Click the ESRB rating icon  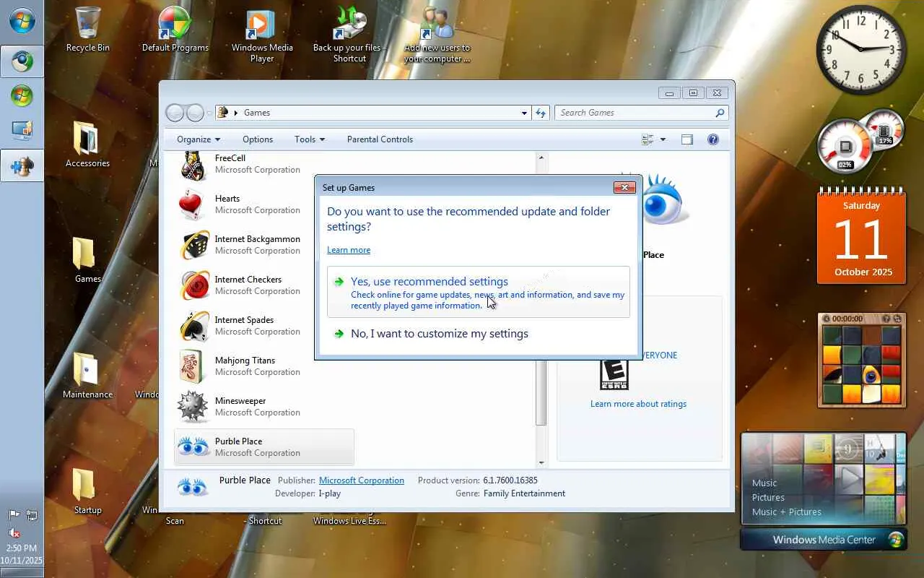point(614,374)
